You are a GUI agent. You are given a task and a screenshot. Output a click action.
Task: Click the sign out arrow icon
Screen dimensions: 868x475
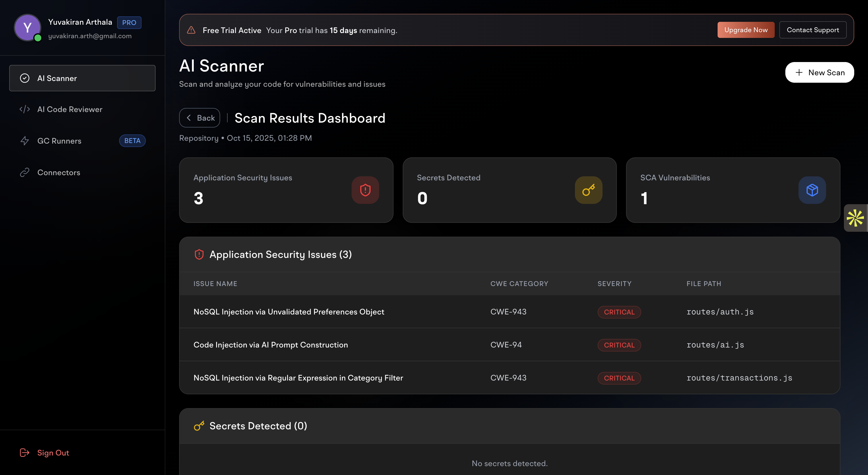(24, 452)
